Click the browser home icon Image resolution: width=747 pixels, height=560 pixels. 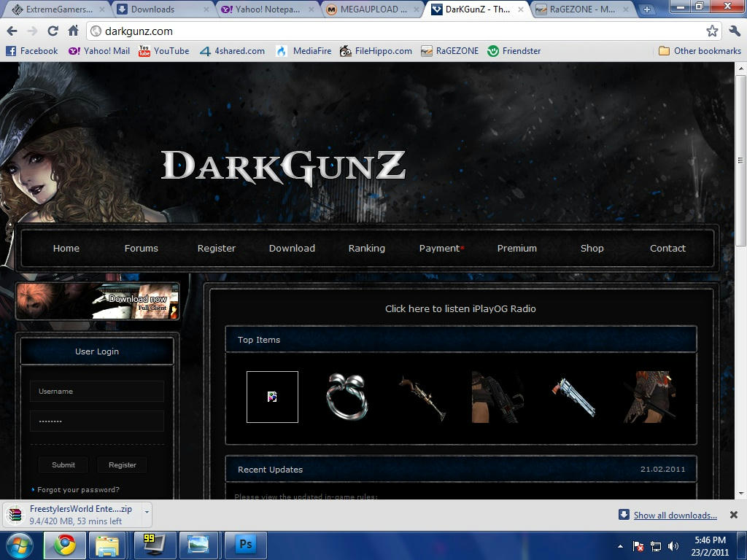pyautogui.click(x=73, y=31)
